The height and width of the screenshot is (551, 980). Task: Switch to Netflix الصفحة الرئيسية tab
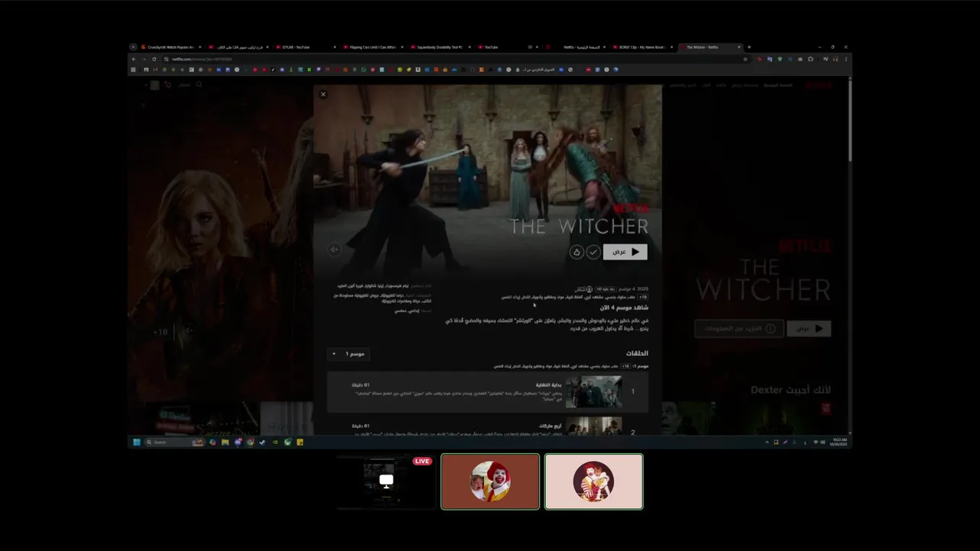pos(576,47)
